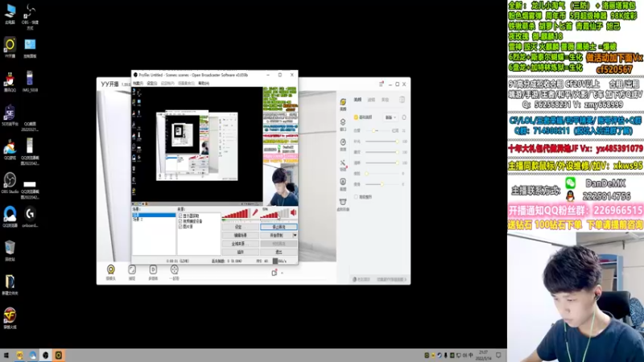
Task: Open the 设定 menu in OBS menu bar
Action: tap(152, 84)
